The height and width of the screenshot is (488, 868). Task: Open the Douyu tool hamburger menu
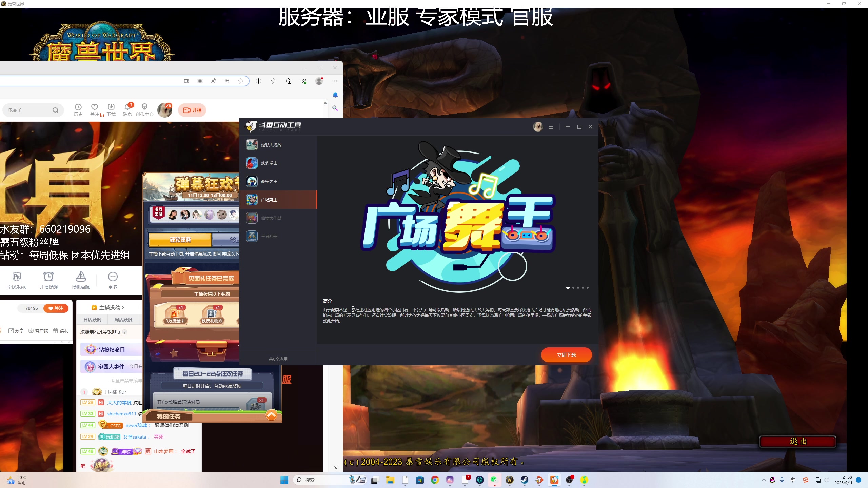click(551, 127)
